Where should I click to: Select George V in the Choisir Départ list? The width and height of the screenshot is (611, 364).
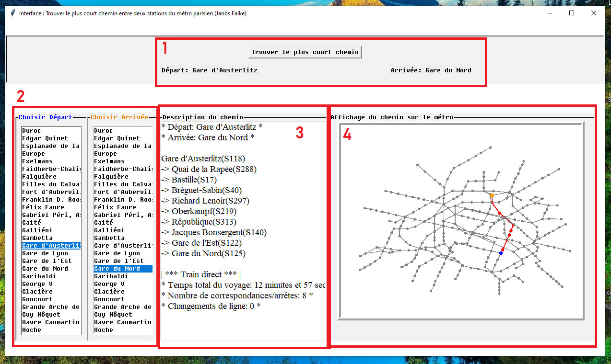[51, 284]
